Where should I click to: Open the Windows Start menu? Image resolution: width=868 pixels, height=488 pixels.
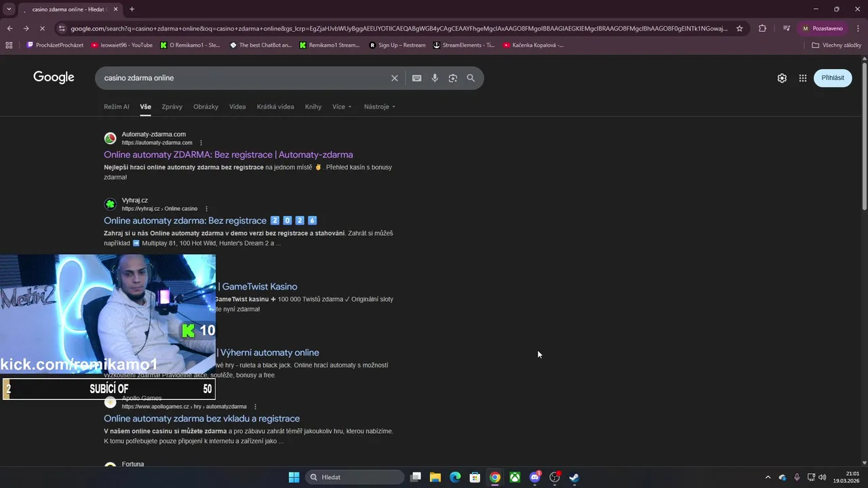click(x=294, y=477)
